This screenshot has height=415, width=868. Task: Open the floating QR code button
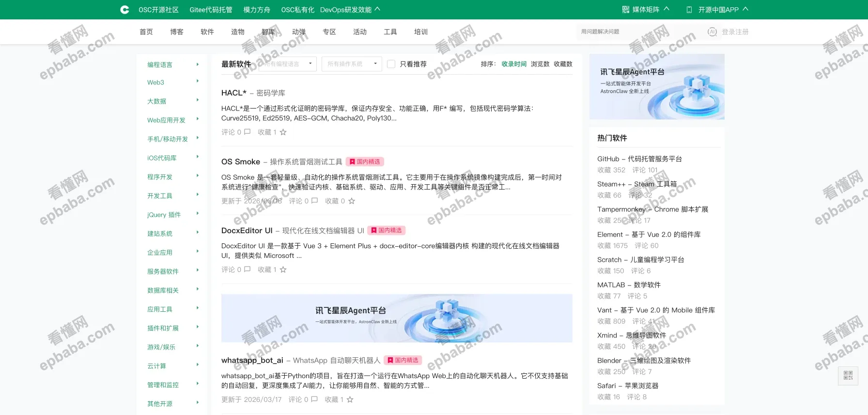848,375
